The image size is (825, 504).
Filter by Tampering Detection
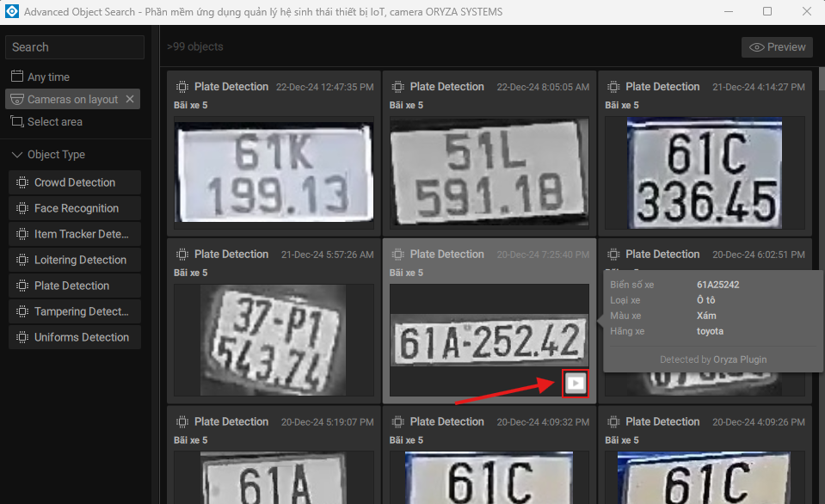coord(75,311)
